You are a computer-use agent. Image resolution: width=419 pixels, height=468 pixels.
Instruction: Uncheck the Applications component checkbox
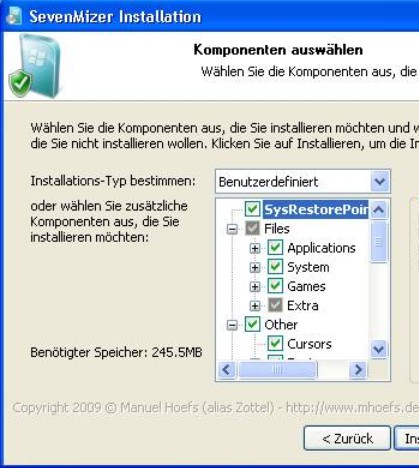(x=275, y=248)
